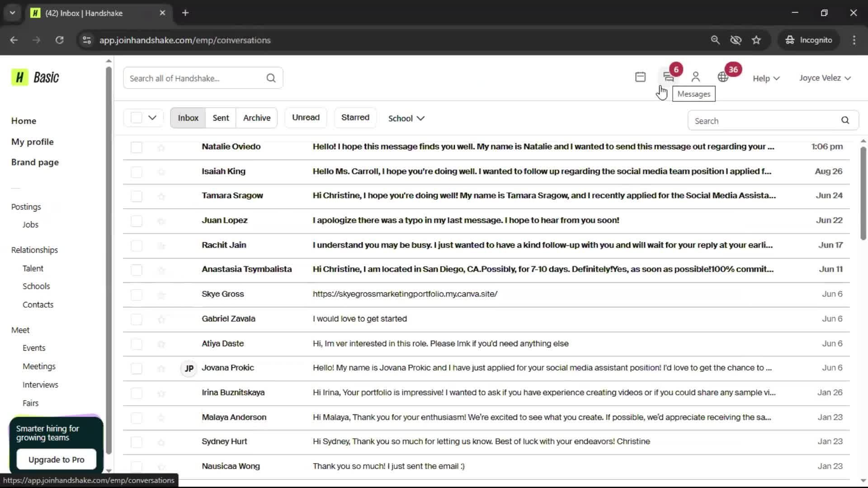Screen dimensions: 868x488
Task: Star the Natalie Oviedo message
Action: point(161,148)
